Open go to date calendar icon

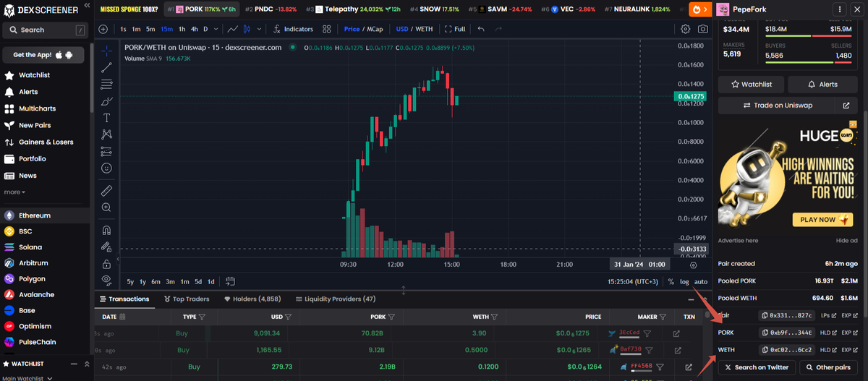231,281
